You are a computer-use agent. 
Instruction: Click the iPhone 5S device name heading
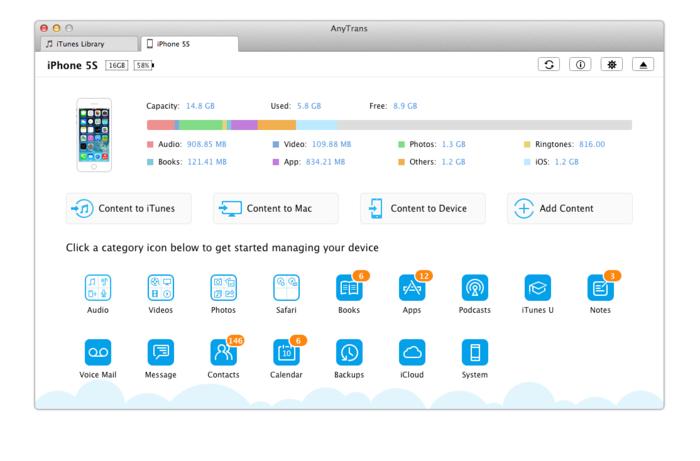point(72,66)
